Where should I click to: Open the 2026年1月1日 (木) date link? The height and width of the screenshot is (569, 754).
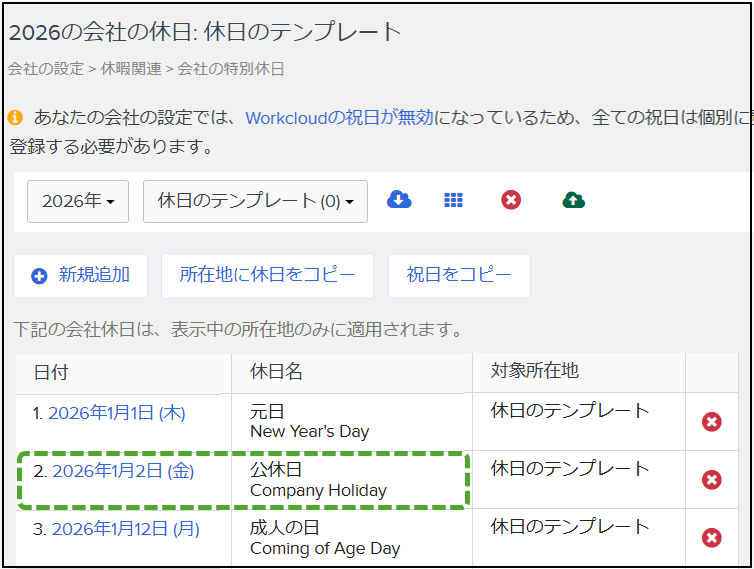116,413
